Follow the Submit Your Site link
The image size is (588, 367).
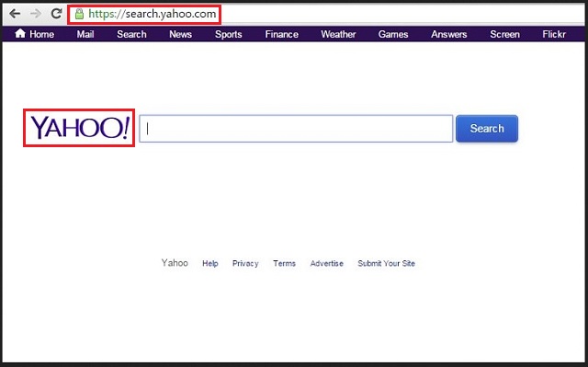coord(386,263)
